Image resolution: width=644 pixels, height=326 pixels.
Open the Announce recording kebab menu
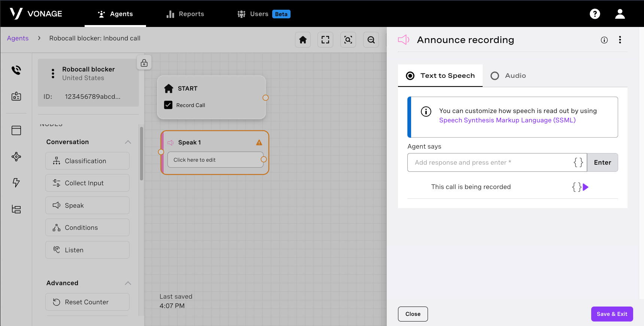[620, 40]
